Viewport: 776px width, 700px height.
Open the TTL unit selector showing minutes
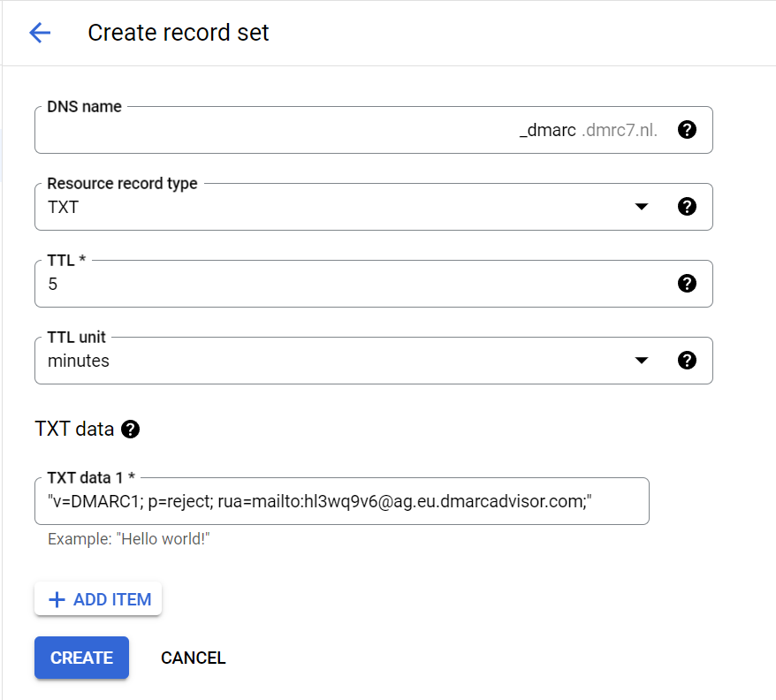click(x=336, y=361)
